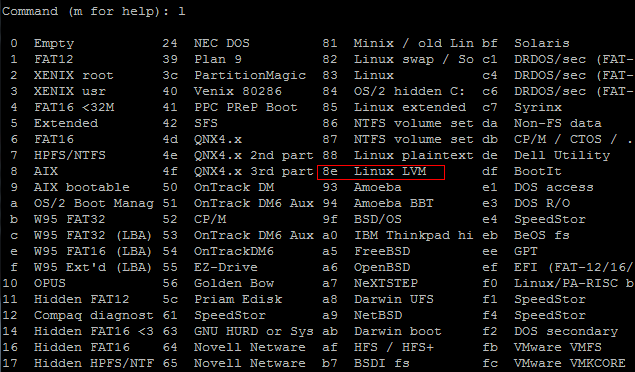Select the "Solaris" entry
The width and height of the screenshot is (635, 372).
542,43
